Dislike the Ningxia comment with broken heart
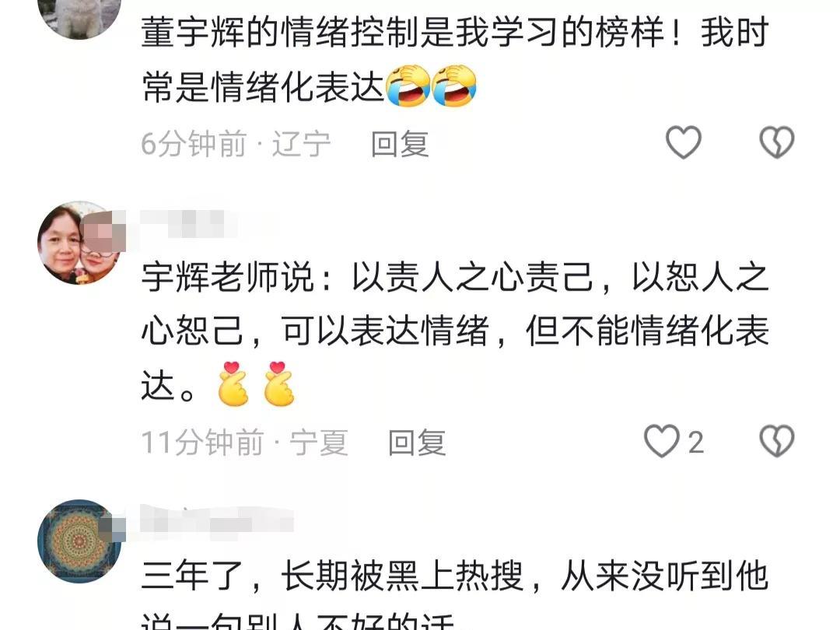Viewport: 840px width, 630px height. click(x=777, y=442)
